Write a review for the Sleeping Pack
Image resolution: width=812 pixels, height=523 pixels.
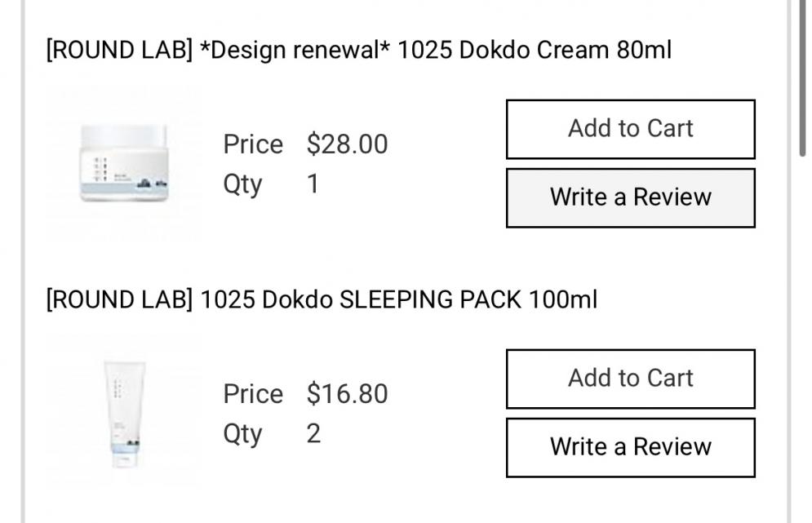tap(630, 447)
